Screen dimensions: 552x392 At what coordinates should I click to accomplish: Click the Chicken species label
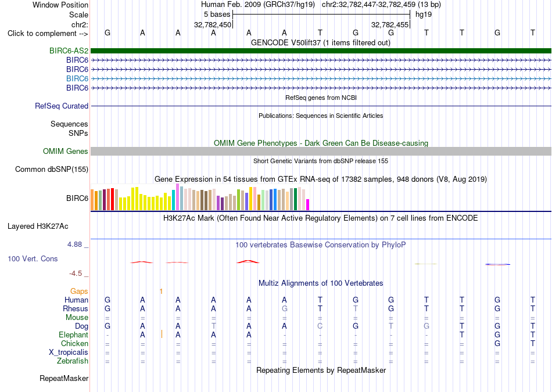(x=74, y=343)
